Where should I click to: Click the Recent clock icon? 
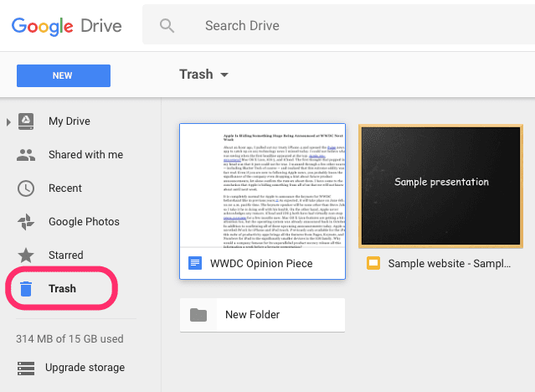click(x=26, y=188)
